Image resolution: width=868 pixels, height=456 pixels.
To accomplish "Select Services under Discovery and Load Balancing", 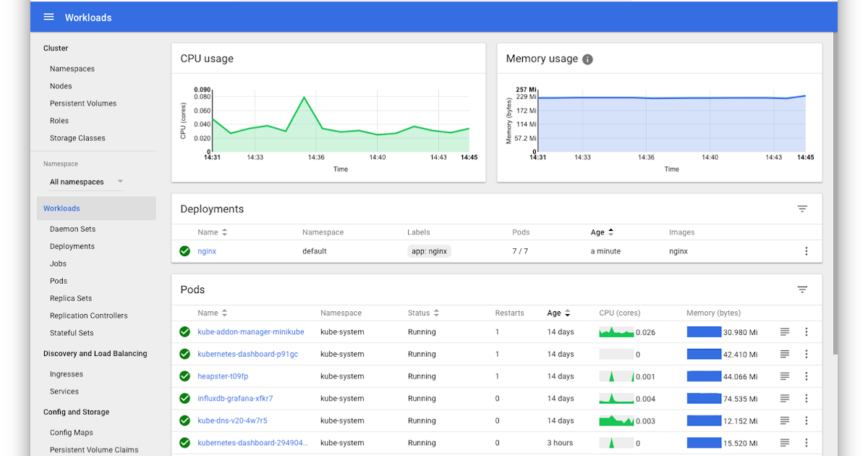I will point(64,391).
